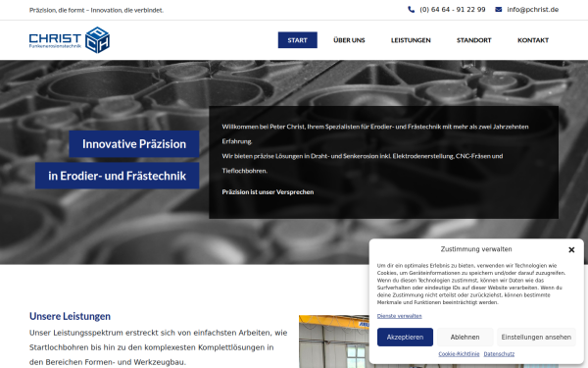Click the envelope email icon
Image resolution: width=588 pixels, height=368 pixels.
499,10
